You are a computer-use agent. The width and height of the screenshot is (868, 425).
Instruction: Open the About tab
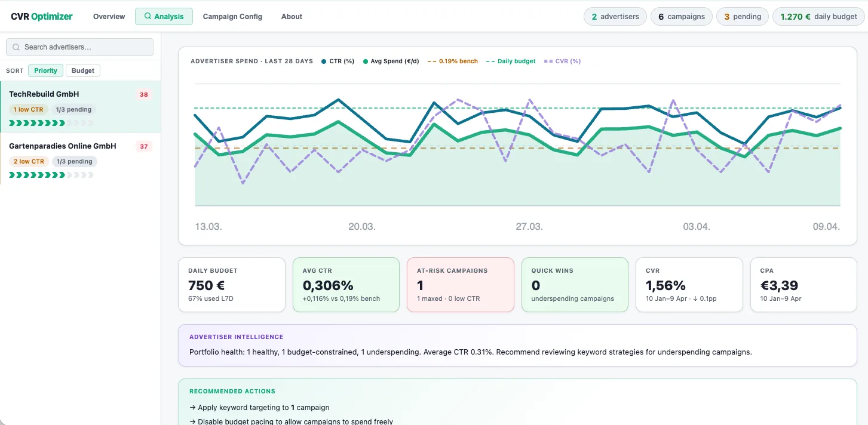point(292,17)
